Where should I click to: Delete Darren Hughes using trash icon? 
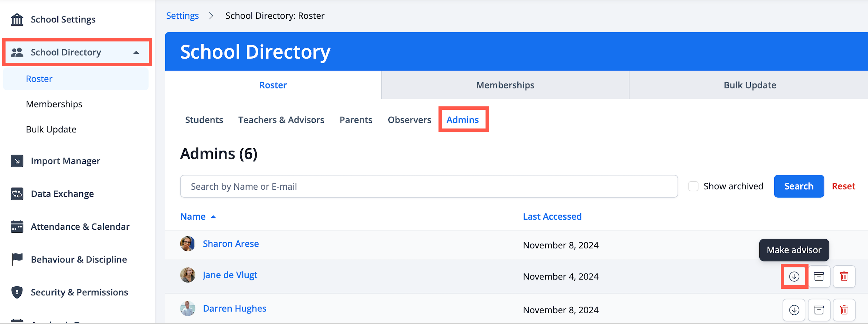pos(844,310)
